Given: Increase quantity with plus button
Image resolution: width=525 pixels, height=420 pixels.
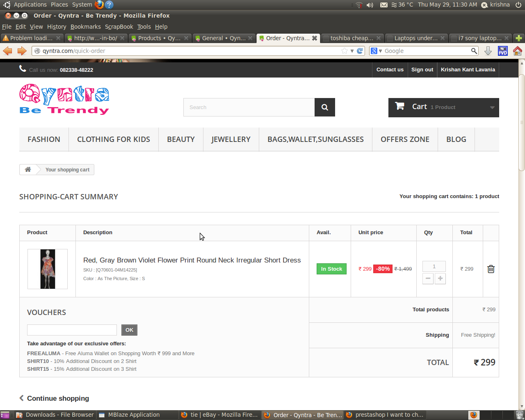Looking at the screenshot, I should (x=440, y=278).
